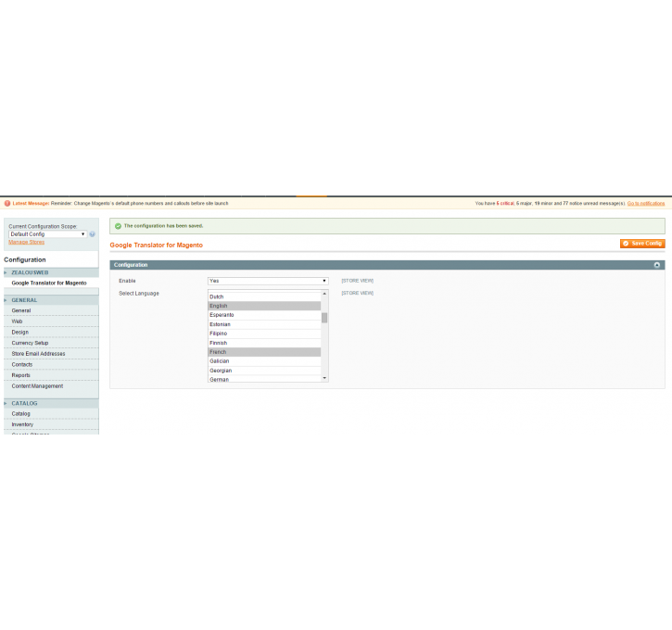The height and width of the screenshot is (630, 672).
Task: Open the Reports configuration tab
Action: 51,375
